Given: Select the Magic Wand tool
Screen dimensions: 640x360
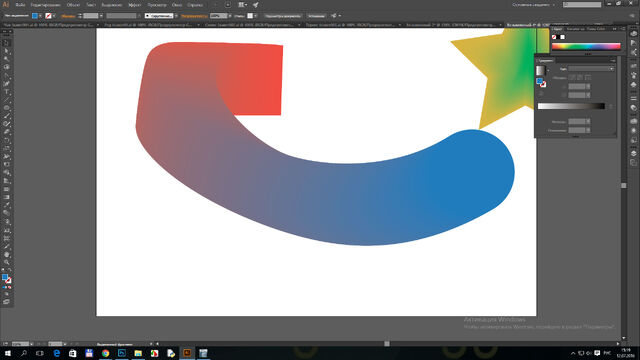Looking at the screenshot, I should pos(7,60).
